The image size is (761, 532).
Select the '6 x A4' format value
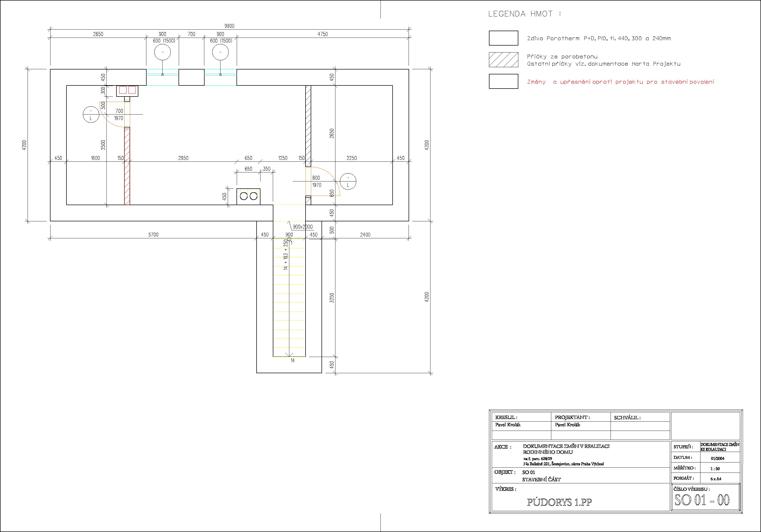coord(716,479)
